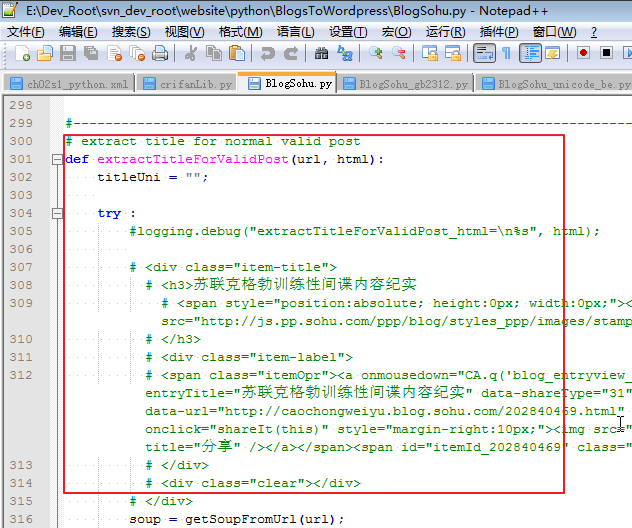This screenshot has width=632, height=528.
Task: Switch to the crifanLib.py tab
Action: point(189,85)
